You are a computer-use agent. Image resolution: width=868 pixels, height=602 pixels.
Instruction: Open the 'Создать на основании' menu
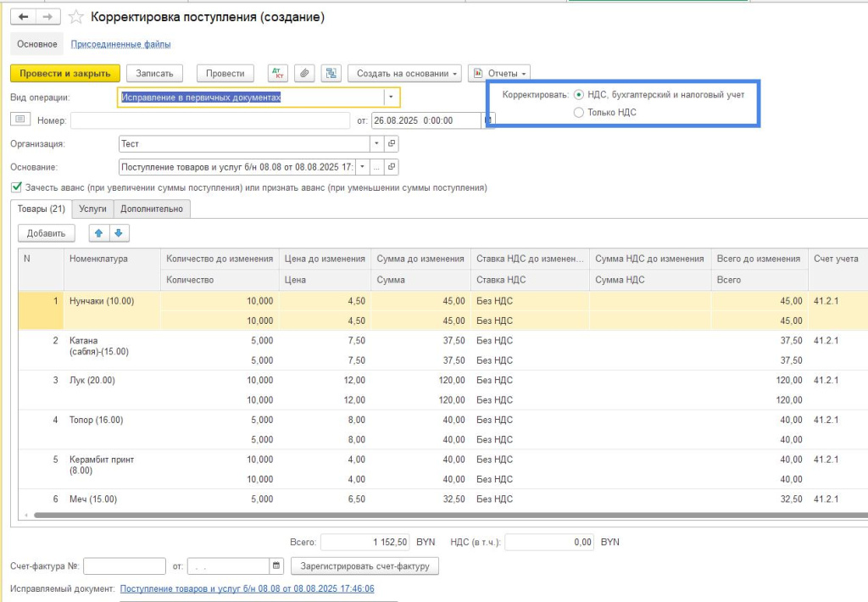click(x=404, y=73)
